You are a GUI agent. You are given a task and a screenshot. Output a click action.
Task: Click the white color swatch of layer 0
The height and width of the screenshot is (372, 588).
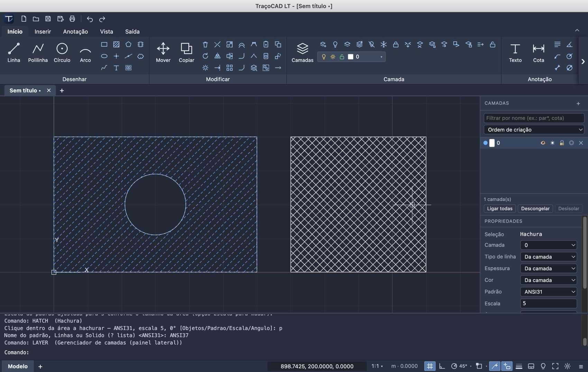click(492, 143)
